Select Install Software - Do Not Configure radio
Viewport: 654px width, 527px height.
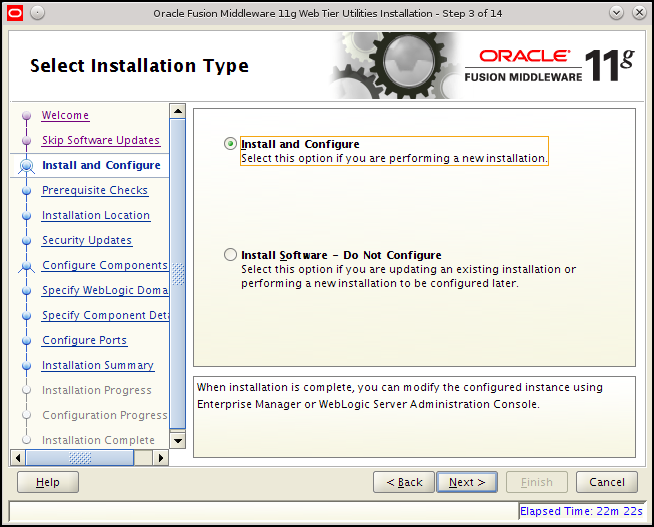point(230,255)
